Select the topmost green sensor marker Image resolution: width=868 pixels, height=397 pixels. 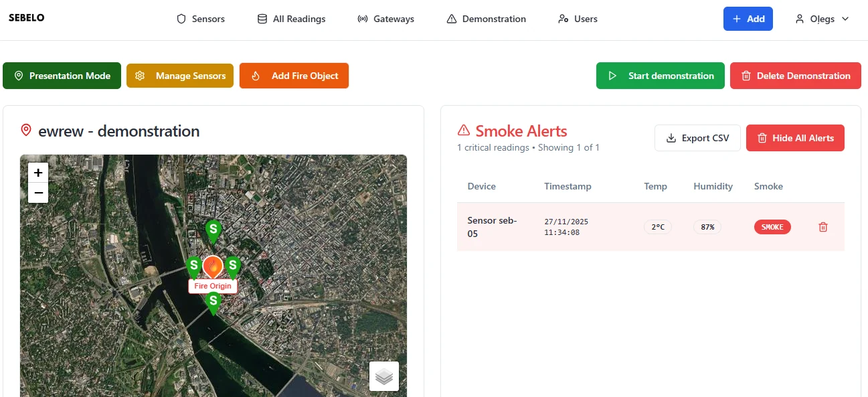tap(213, 231)
